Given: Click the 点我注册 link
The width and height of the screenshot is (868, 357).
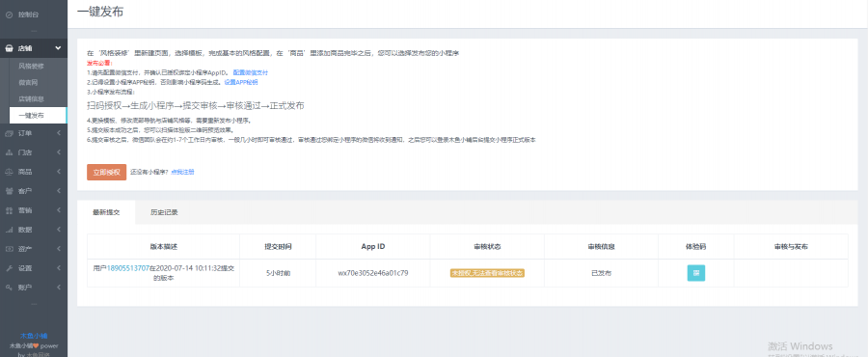Looking at the screenshot, I should tap(182, 172).
